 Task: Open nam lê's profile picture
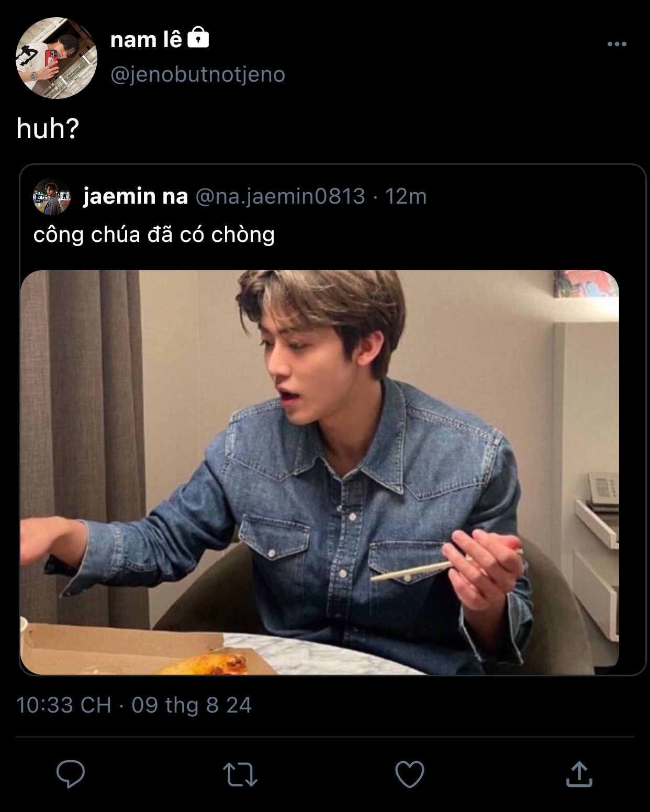(x=57, y=58)
